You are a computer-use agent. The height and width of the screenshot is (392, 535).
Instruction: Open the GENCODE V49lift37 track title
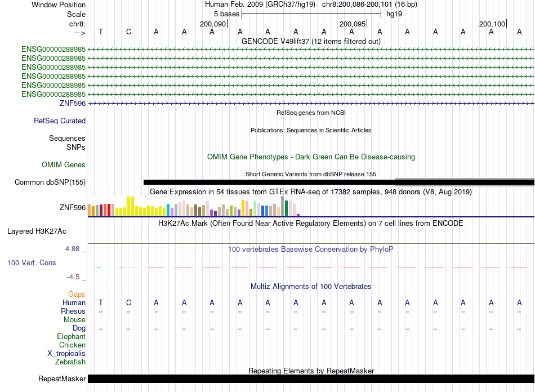pyautogui.click(x=311, y=41)
